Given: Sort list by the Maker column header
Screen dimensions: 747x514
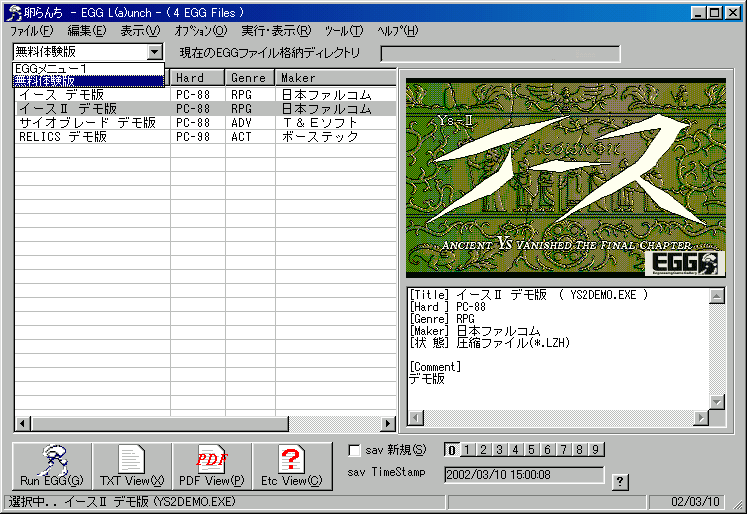Looking at the screenshot, I should coord(336,78).
